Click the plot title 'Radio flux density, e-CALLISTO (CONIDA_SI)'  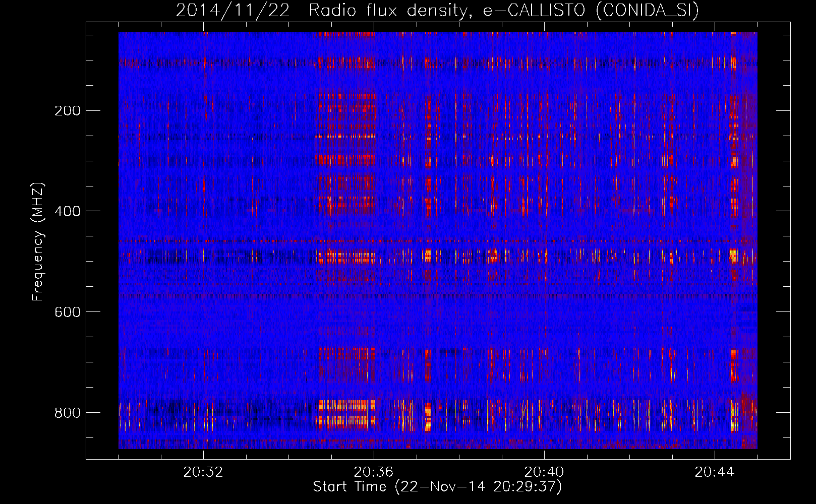504,11
